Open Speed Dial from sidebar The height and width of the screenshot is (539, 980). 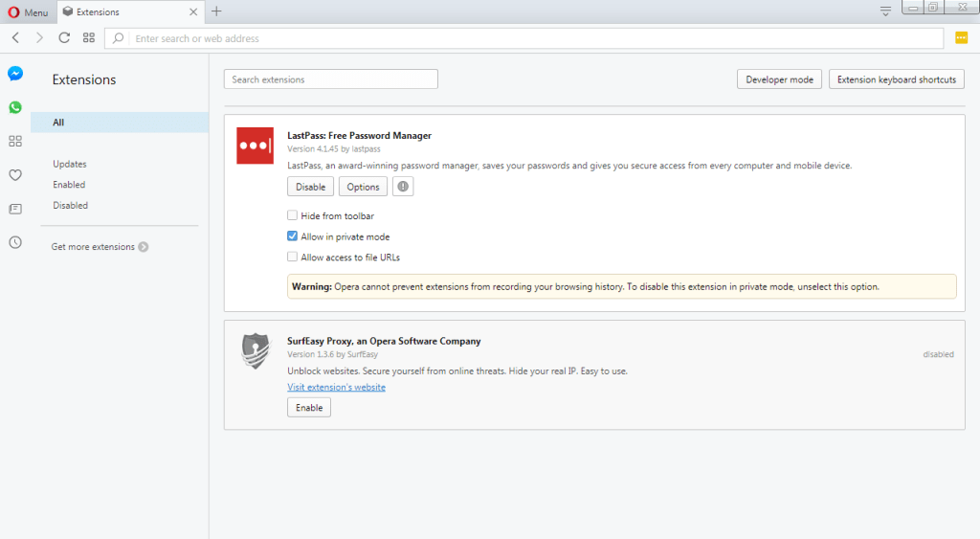tap(15, 142)
